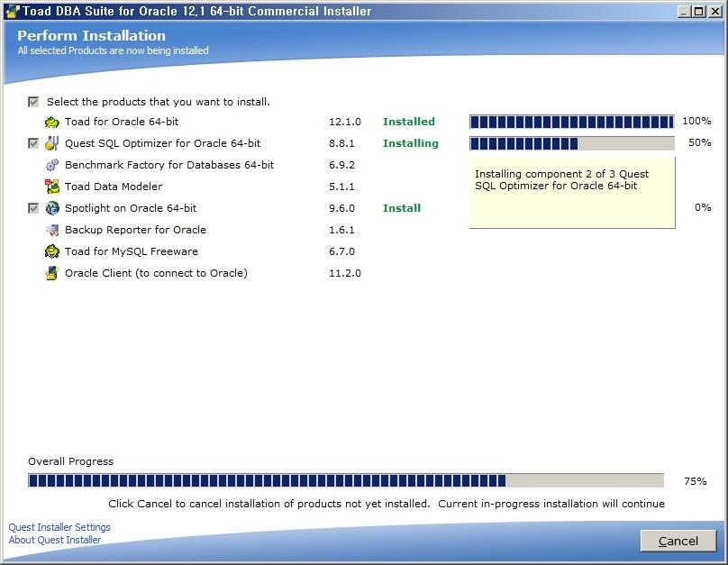Image resolution: width=728 pixels, height=565 pixels.
Task: Click the Overall Progress bar
Action: 345,481
